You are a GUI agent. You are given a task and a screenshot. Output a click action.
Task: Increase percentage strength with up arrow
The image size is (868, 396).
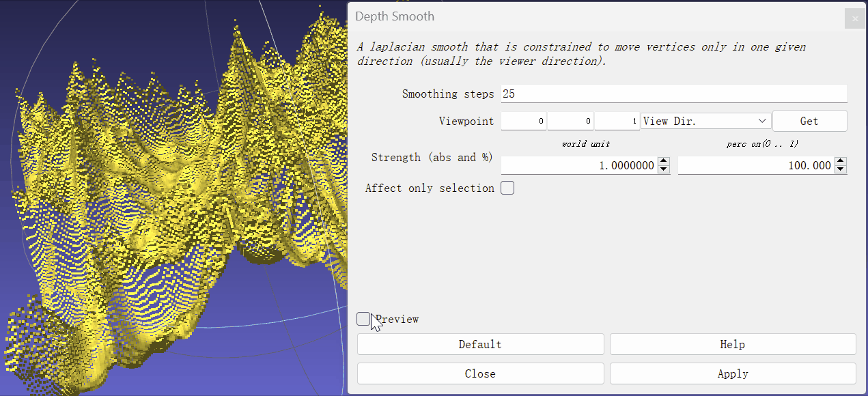coord(841,162)
